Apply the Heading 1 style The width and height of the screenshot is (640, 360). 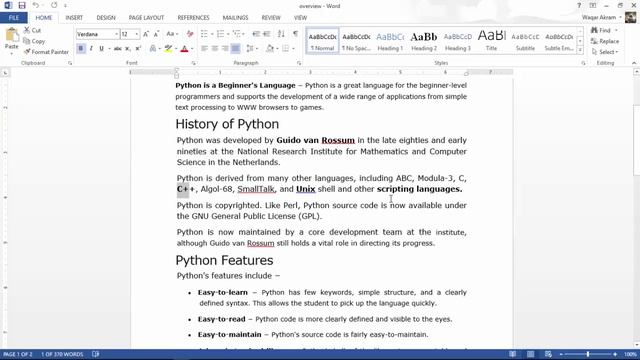click(390, 41)
